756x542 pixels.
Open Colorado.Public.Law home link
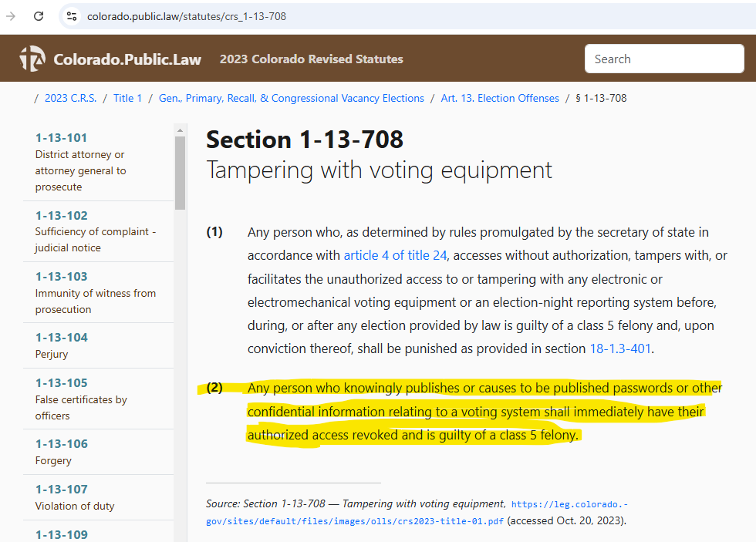pyautogui.click(x=127, y=59)
